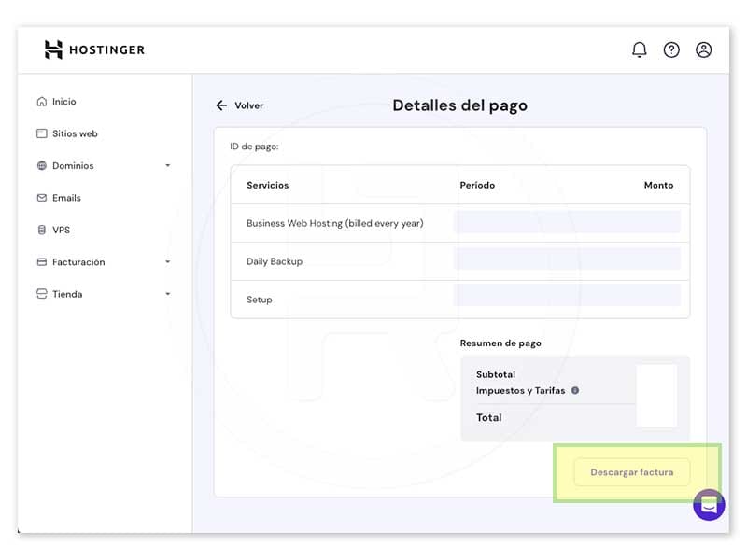Expand the Facturación dropdown arrow
This screenshot has width=747, height=560.
coord(168,262)
